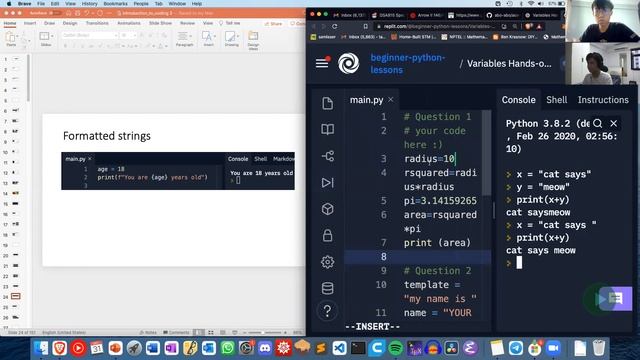The width and height of the screenshot is (640, 360).
Task: Open the Debugger play-step icon in Replit sidebar
Action: (x=327, y=182)
